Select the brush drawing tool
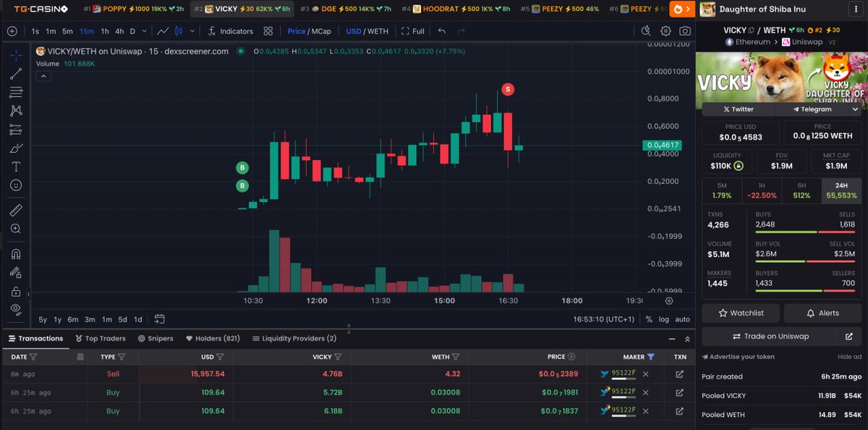868x430 pixels. [x=16, y=148]
